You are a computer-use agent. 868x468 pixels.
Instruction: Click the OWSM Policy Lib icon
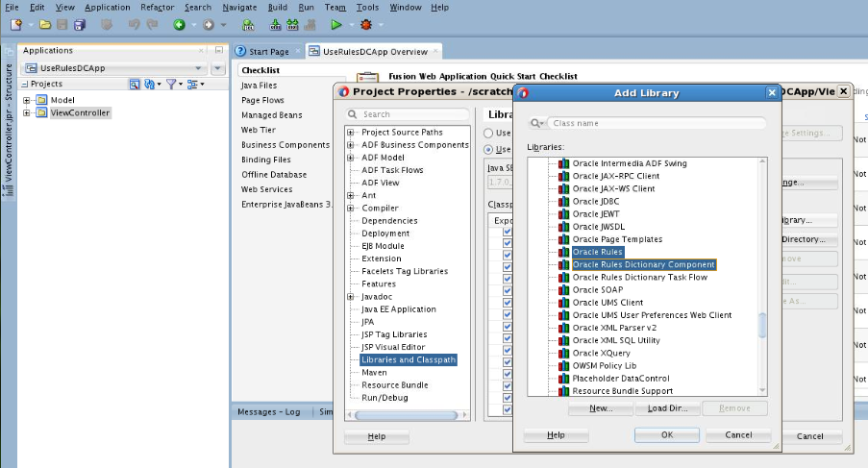(563, 366)
